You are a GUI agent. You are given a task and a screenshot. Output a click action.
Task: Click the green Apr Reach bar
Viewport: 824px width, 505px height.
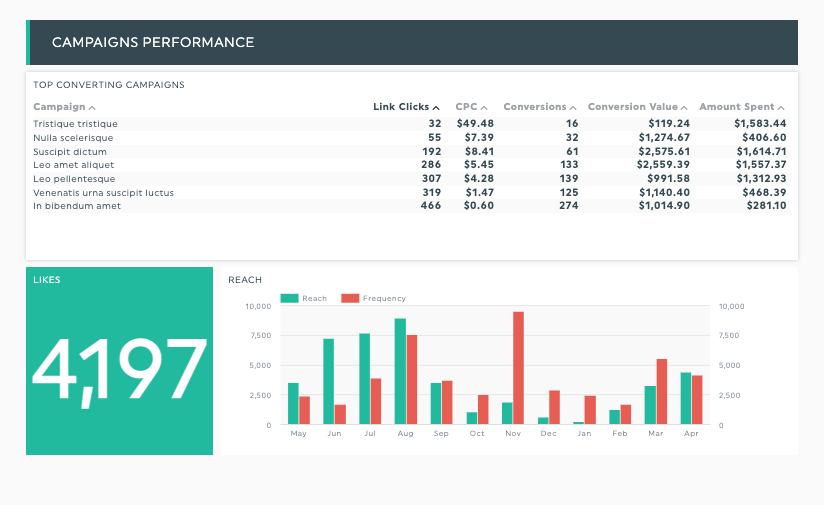pyautogui.click(x=686, y=398)
